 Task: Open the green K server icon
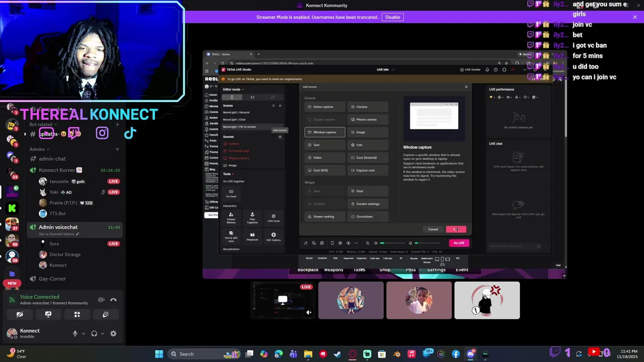click(x=12, y=208)
